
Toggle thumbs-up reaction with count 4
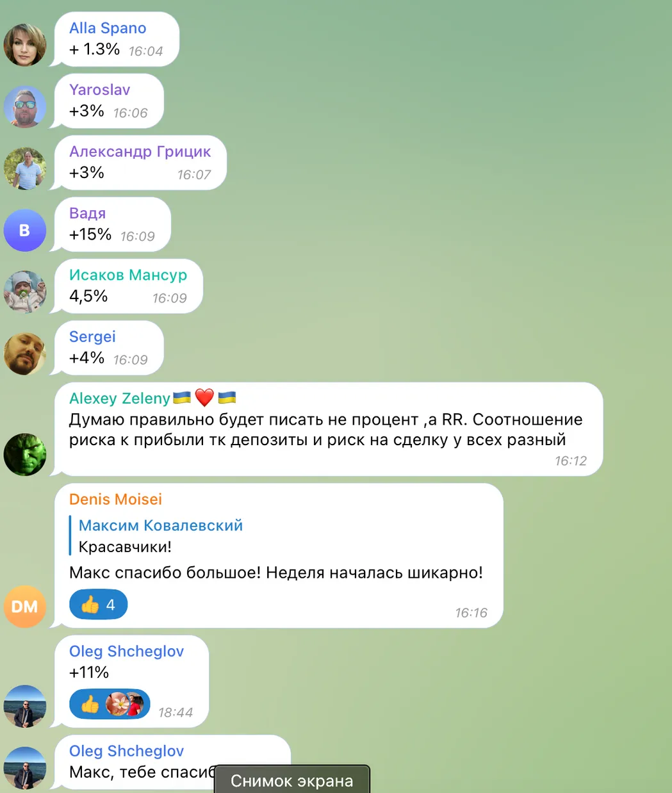pyautogui.click(x=98, y=605)
